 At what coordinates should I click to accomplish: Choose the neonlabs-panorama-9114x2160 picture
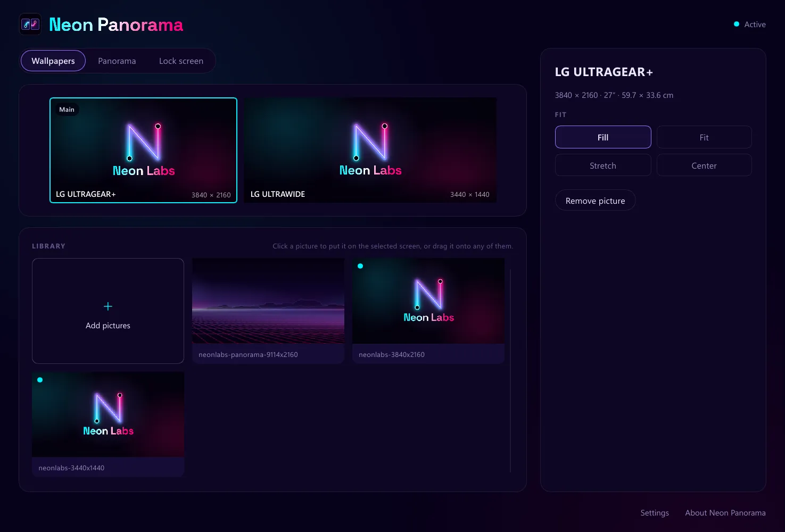tap(268, 311)
